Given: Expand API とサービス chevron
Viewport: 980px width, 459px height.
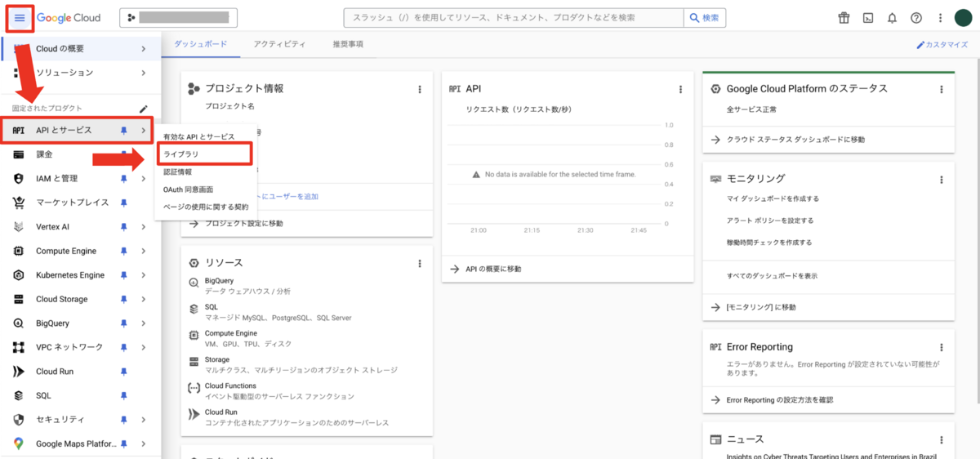Looking at the screenshot, I should click(143, 130).
